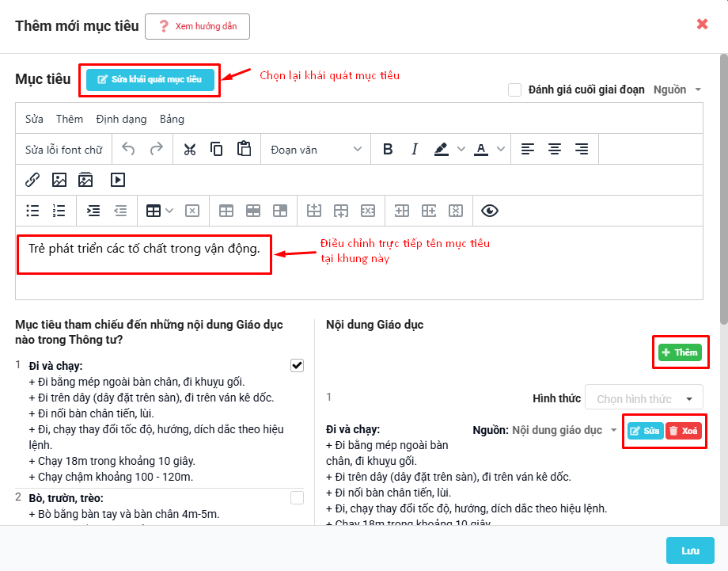The image size is (728, 571).
Task: Click the Cut scissors icon
Action: (x=190, y=150)
